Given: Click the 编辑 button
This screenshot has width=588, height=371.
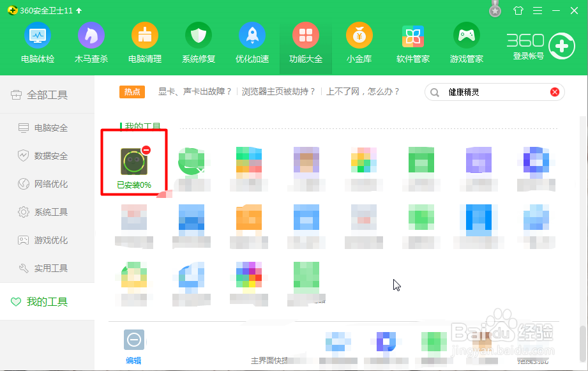Looking at the screenshot, I should (133, 348).
